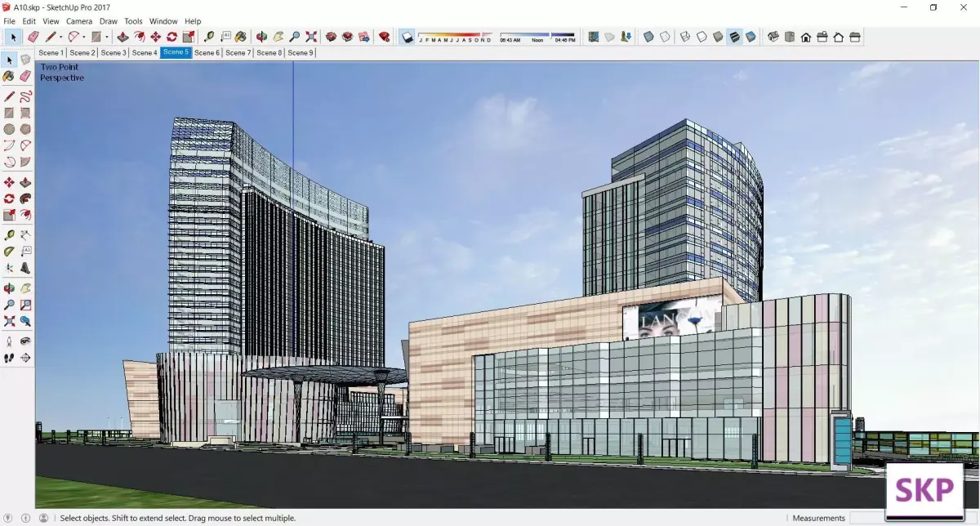Select the Rotated Rectangle tool

pos(25,113)
